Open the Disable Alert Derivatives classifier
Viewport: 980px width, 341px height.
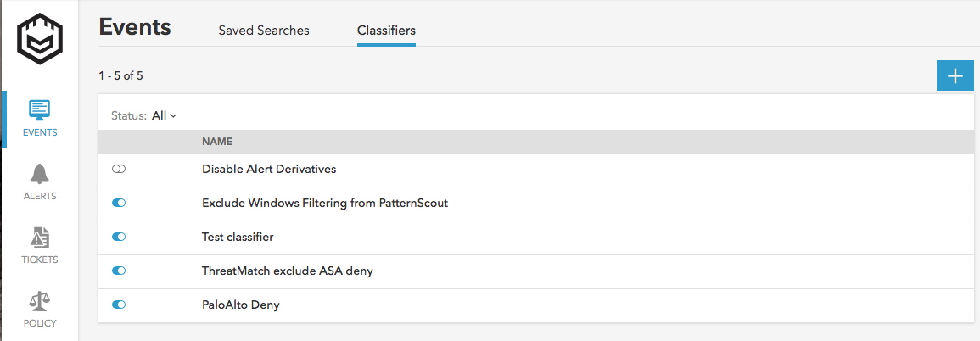coord(269,170)
